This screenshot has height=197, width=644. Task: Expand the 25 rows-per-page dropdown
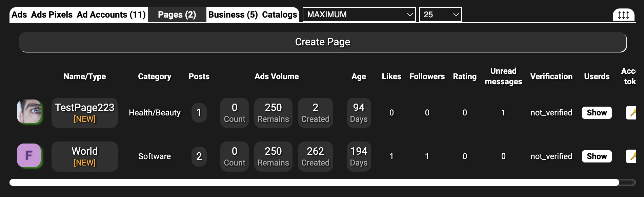tap(440, 15)
